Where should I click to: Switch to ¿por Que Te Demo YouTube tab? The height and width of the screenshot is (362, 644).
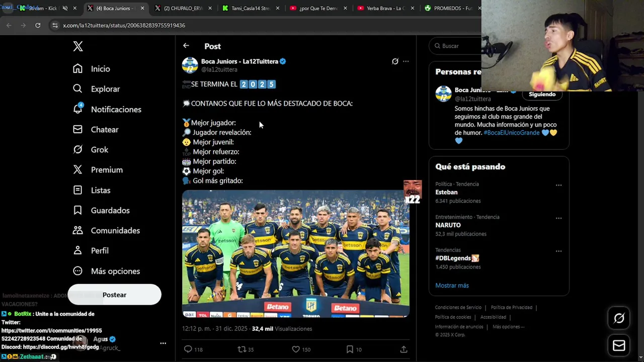click(x=318, y=8)
